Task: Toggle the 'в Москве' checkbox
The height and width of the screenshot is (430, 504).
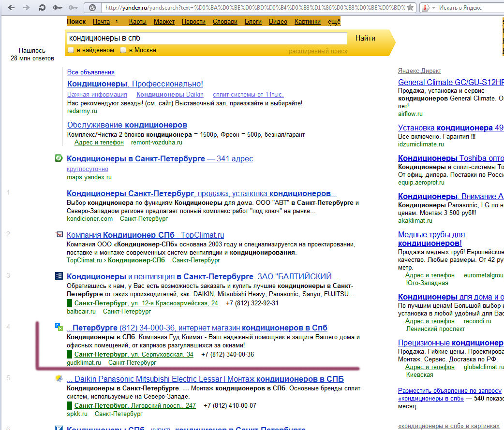Action: click(x=123, y=50)
